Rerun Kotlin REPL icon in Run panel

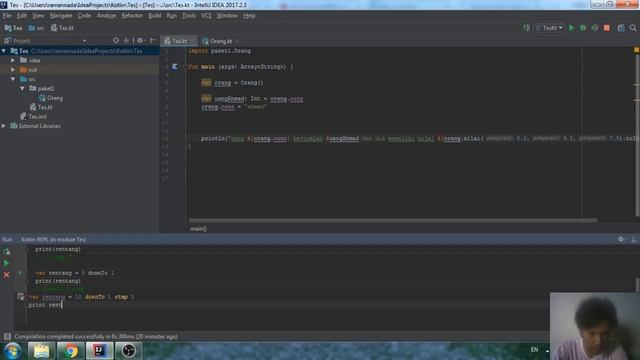click(x=6, y=251)
